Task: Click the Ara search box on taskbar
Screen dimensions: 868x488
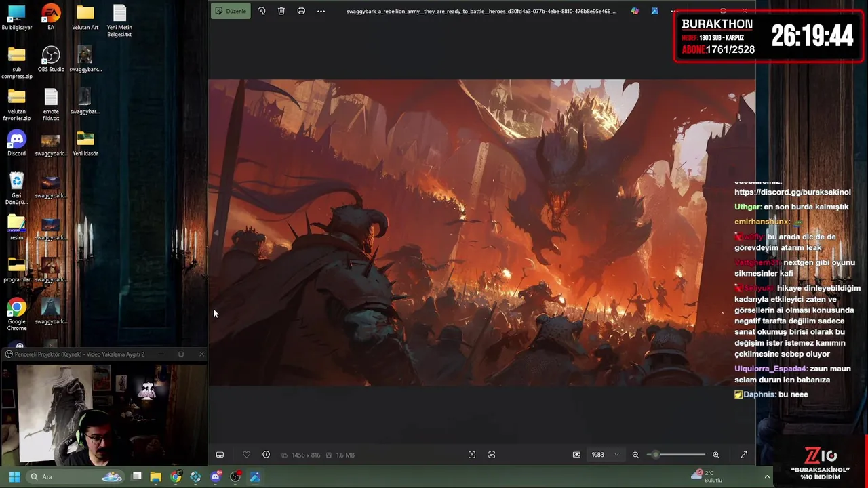Action: (76, 476)
